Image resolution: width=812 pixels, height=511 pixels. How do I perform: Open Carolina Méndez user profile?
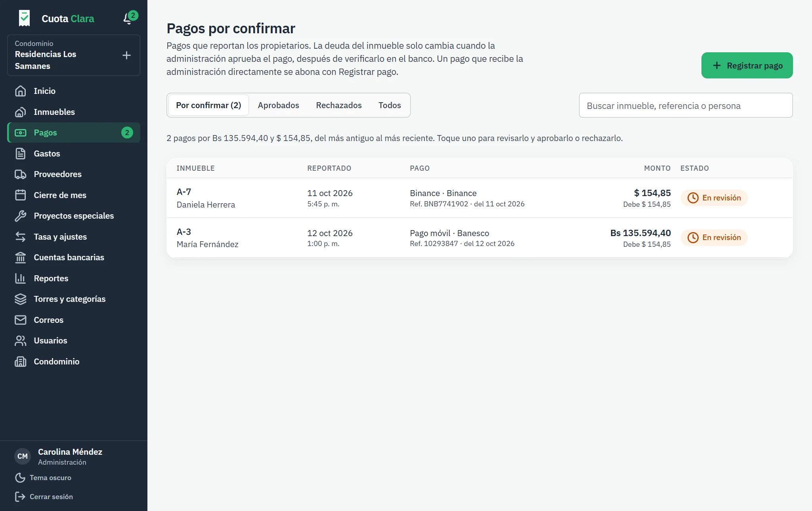(x=59, y=456)
